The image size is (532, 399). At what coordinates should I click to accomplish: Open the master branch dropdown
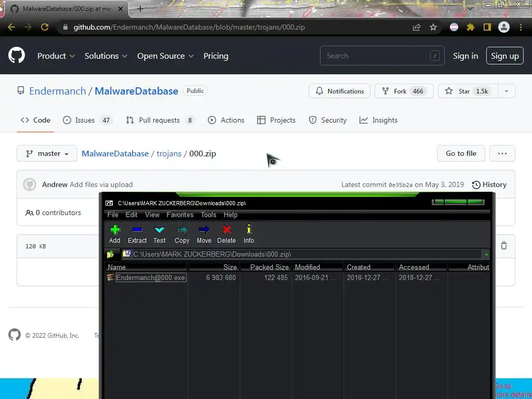(47, 153)
